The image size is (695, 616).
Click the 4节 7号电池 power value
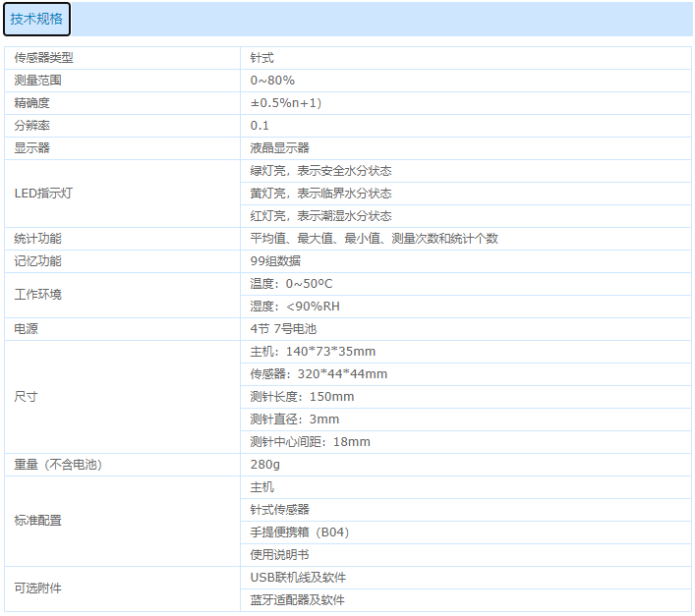point(283,329)
